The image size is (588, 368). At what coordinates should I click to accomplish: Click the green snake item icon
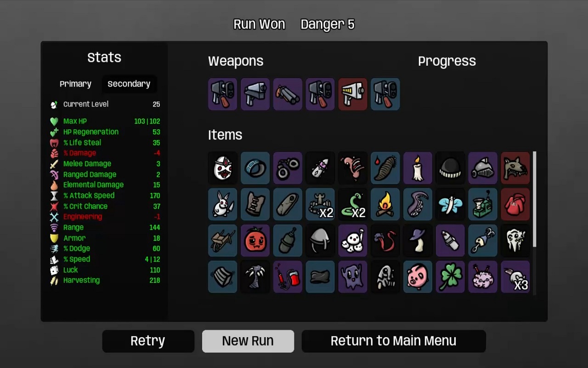(353, 204)
